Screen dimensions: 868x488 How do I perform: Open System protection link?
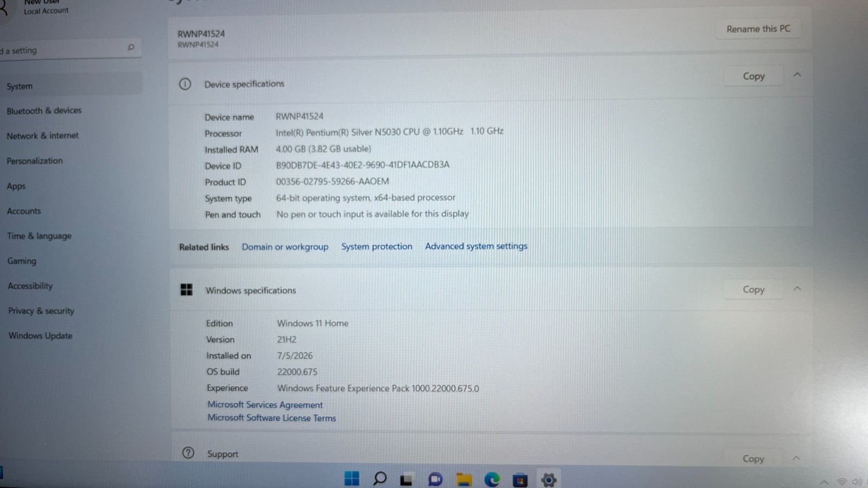coord(376,246)
